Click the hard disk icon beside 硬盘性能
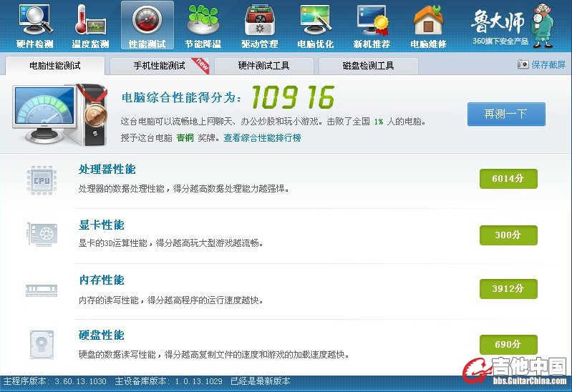This screenshot has height=392, width=572. [x=41, y=344]
